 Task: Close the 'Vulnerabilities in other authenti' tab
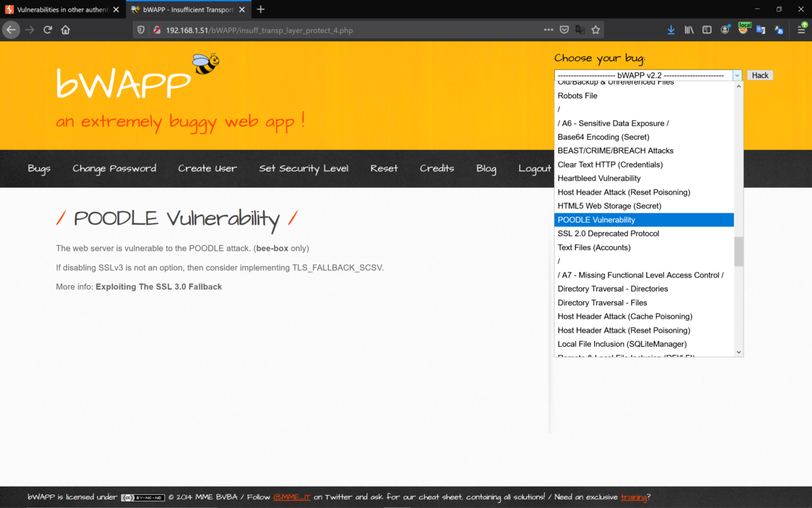116,9
